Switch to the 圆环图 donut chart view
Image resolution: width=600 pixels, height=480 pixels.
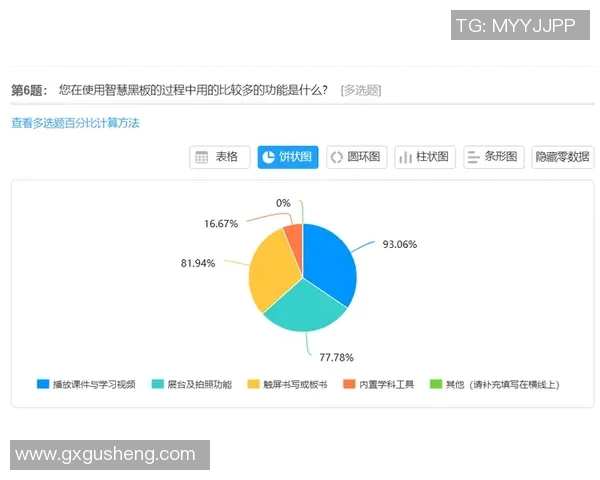[x=357, y=157]
